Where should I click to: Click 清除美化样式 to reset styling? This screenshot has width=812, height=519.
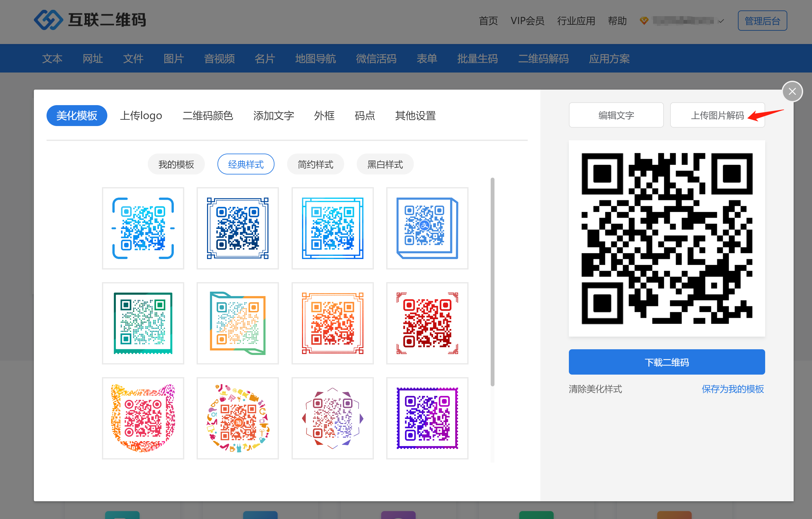[595, 389]
